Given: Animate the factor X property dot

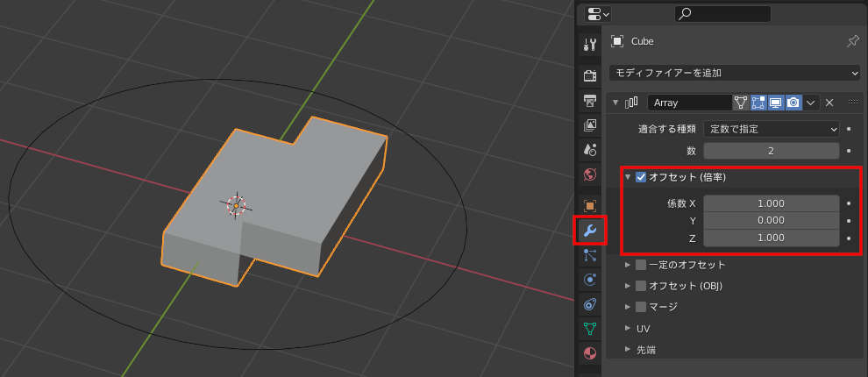Looking at the screenshot, I should (850, 203).
